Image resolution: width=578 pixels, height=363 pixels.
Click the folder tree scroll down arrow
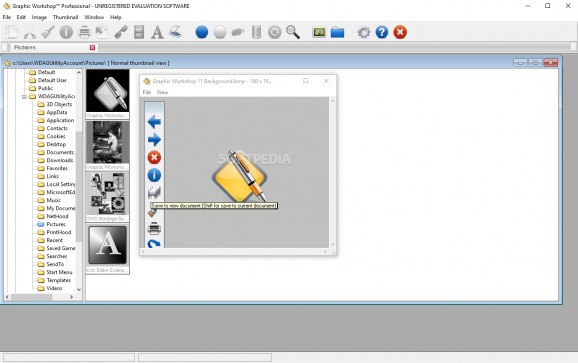[x=79, y=290]
